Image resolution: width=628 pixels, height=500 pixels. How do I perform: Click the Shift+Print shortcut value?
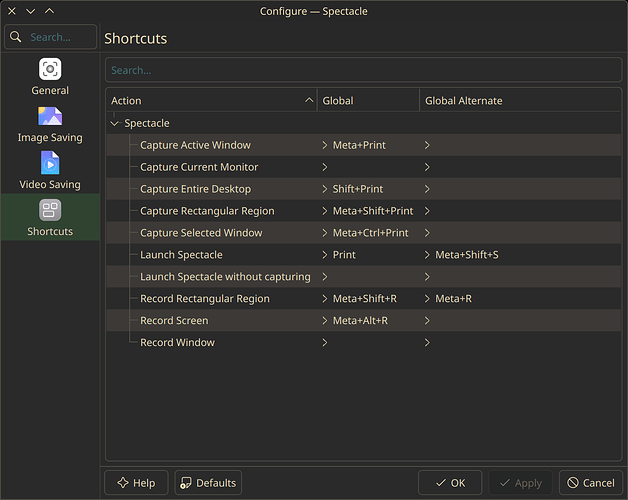point(358,189)
